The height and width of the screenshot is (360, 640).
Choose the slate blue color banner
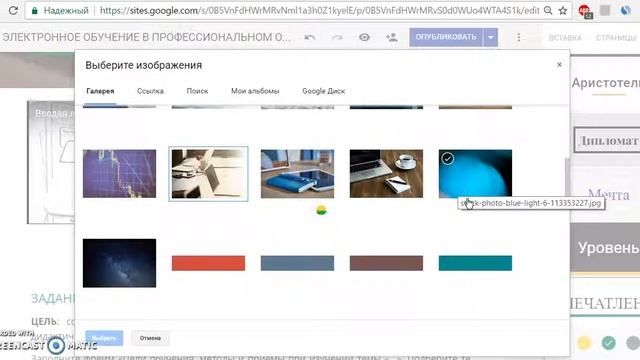click(297, 263)
